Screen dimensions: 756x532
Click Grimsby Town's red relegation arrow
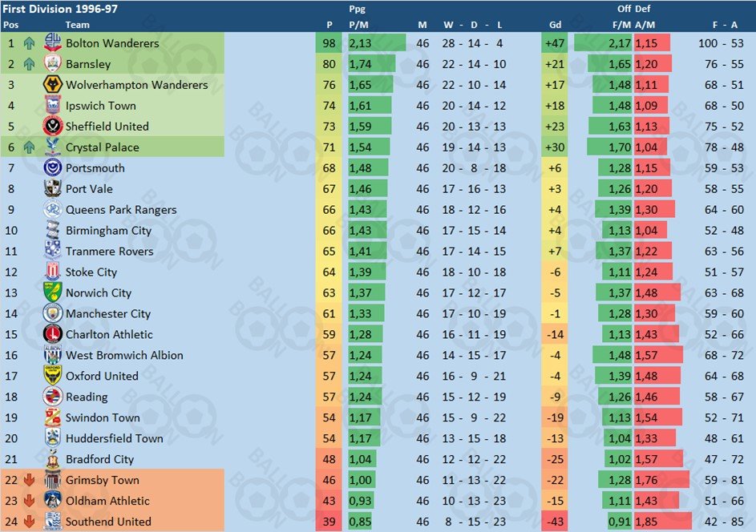point(30,480)
